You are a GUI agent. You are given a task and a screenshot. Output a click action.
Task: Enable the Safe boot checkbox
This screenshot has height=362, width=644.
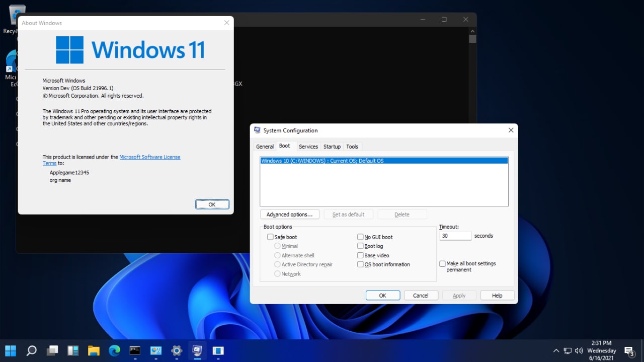270,237
